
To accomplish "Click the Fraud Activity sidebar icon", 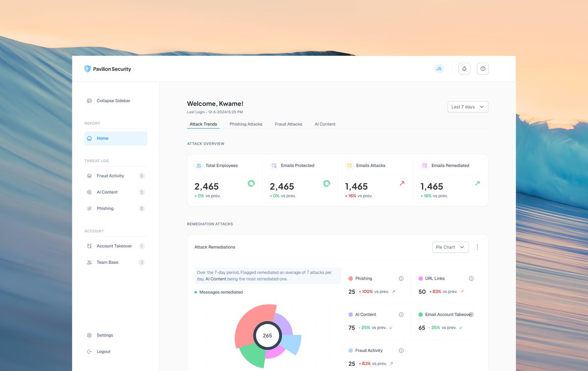I will (x=89, y=176).
